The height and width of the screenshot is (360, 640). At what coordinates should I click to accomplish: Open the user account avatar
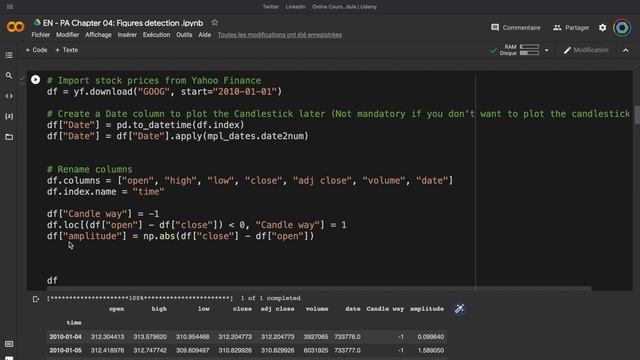coord(622,28)
